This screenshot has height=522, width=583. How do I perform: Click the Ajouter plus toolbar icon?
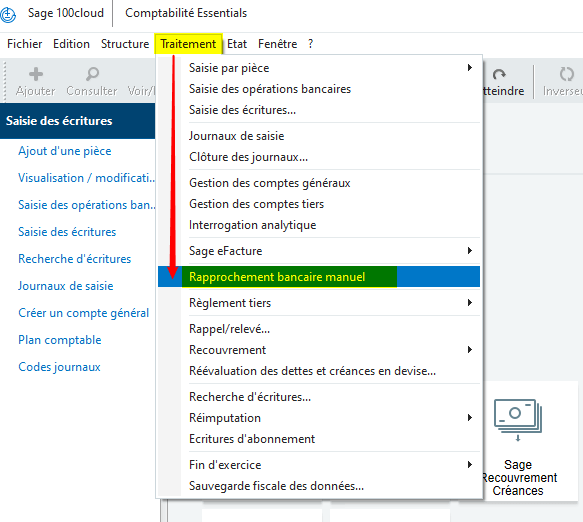click(x=36, y=74)
